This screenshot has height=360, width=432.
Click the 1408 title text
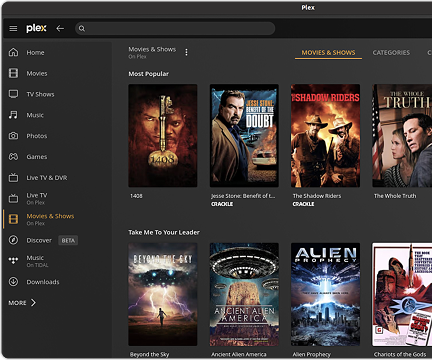pyautogui.click(x=136, y=196)
